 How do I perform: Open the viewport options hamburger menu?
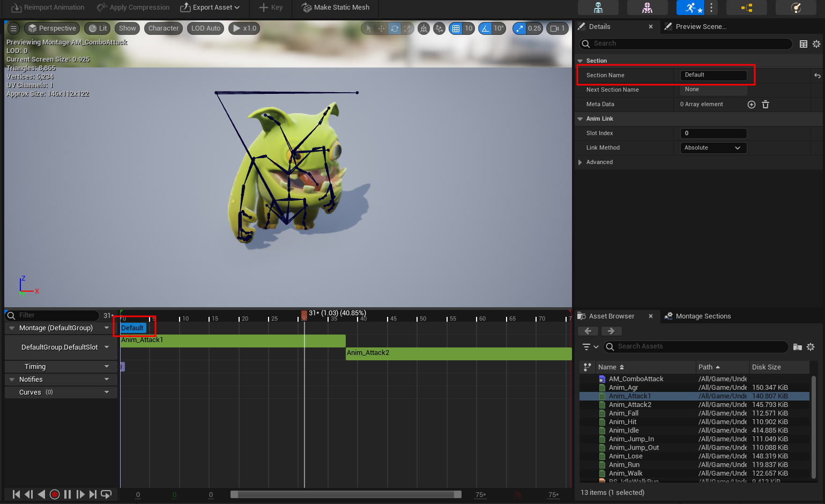[14, 28]
